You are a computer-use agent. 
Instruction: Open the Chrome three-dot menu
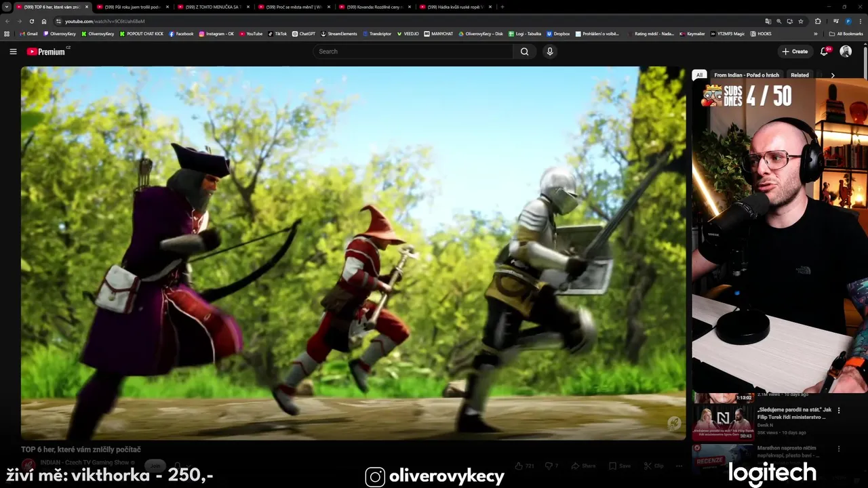click(861, 21)
